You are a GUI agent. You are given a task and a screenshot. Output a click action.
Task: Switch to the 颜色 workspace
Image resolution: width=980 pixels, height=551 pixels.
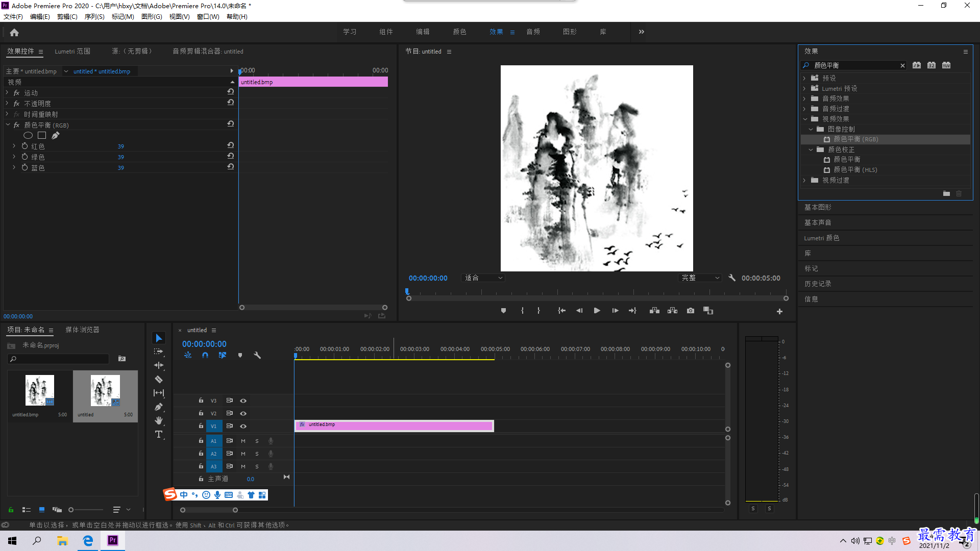pyautogui.click(x=459, y=32)
